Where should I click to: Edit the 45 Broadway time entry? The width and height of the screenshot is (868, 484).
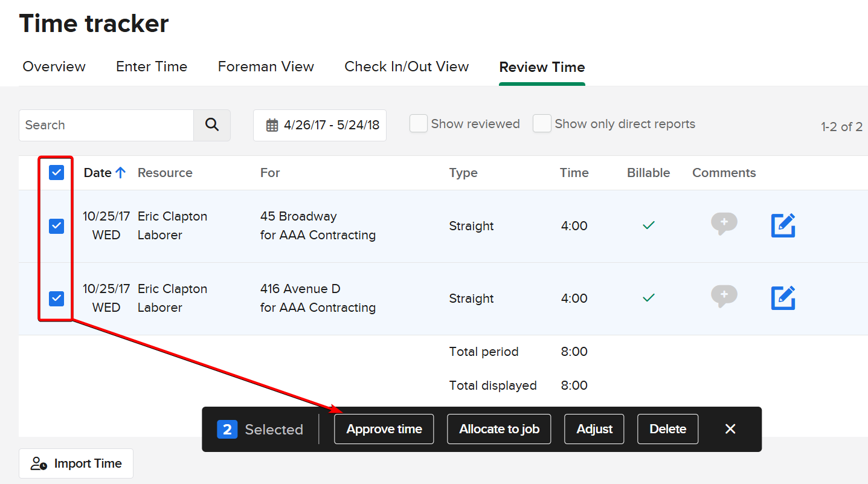point(783,225)
